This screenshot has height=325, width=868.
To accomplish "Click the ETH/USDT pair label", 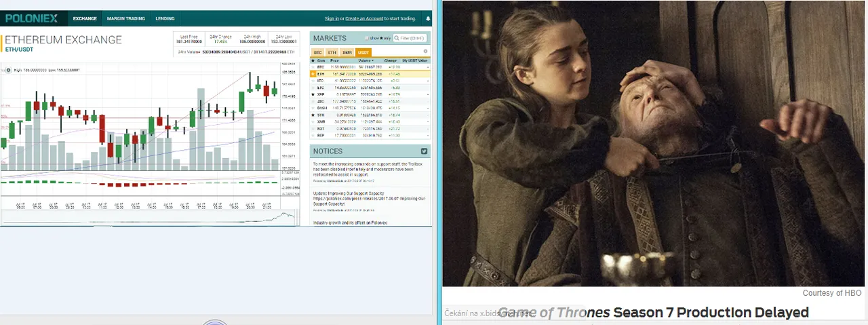I will point(18,49).
